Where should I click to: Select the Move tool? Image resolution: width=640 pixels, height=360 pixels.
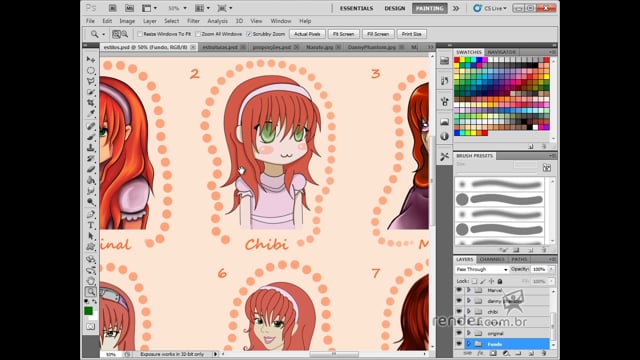click(x=91, y=60)
